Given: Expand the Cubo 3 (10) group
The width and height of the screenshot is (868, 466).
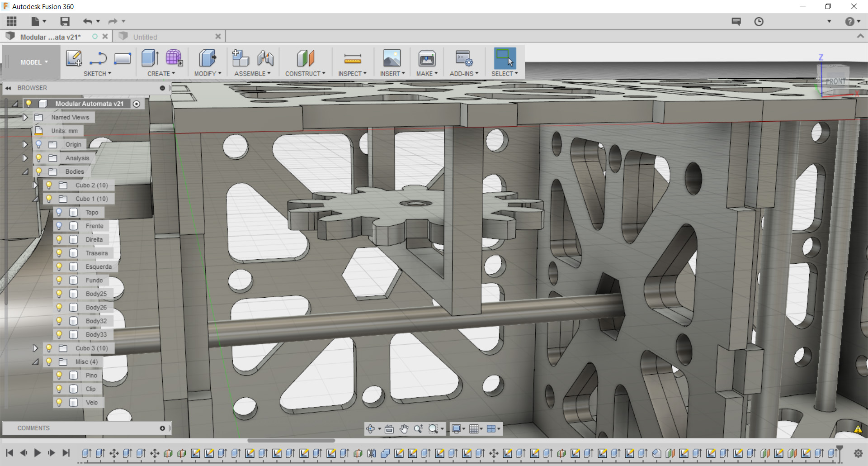Looking at the screenshot, I should [35, 348].
